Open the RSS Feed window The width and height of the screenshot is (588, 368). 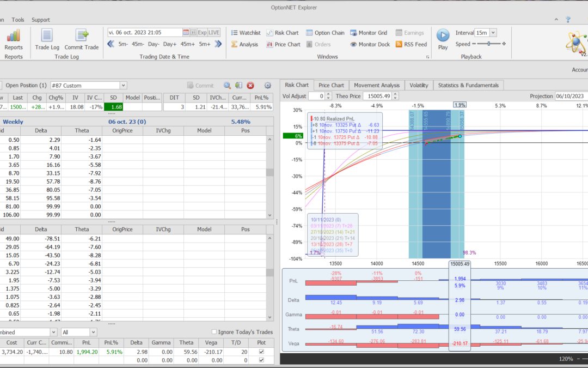[x=411, y=45]
